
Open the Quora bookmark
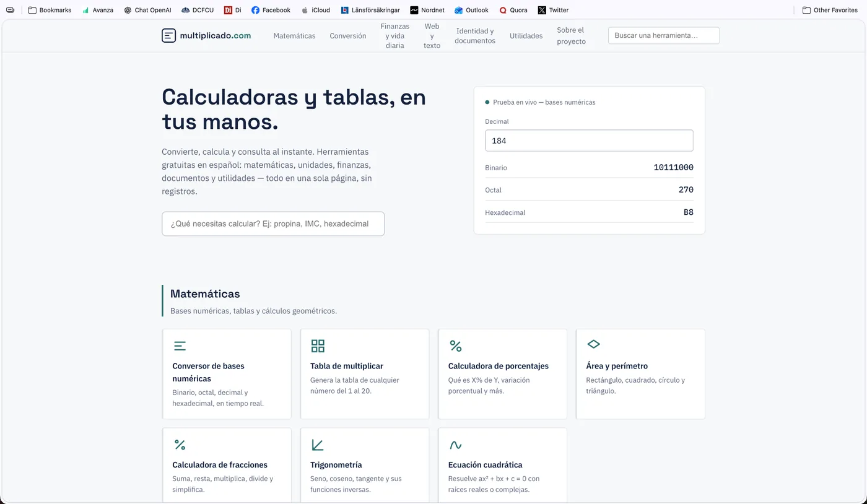[x=513, y=10]
